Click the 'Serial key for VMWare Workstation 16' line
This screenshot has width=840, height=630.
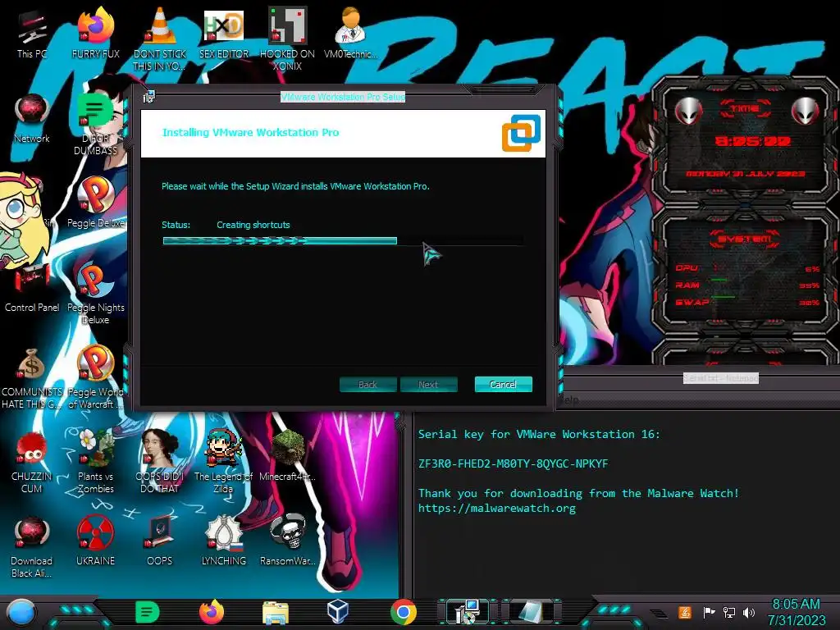(539, 434)
